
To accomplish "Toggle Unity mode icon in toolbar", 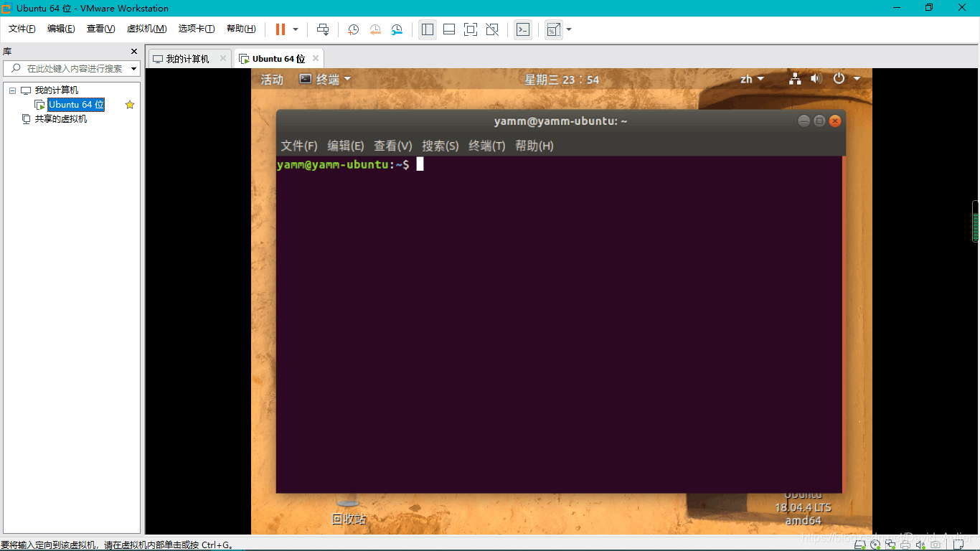I will point(492,29).
